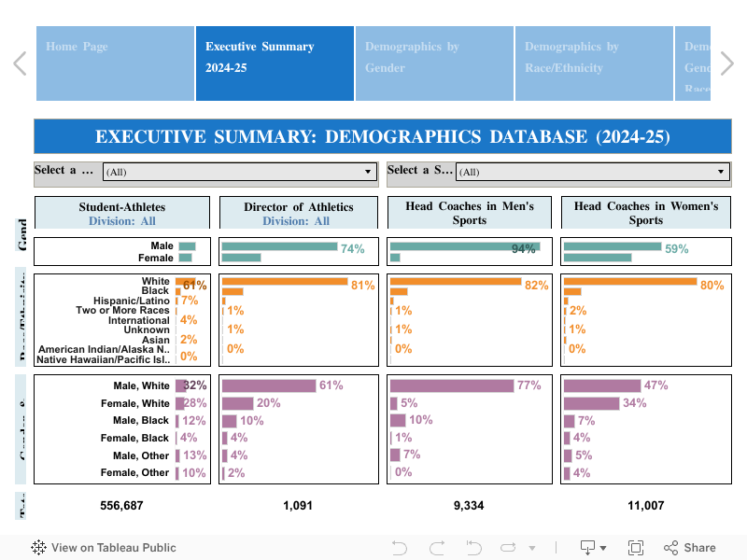Open the Demographics by Gender tab
The height and width of the screenshot is (560, 747).
pos(434,63)
